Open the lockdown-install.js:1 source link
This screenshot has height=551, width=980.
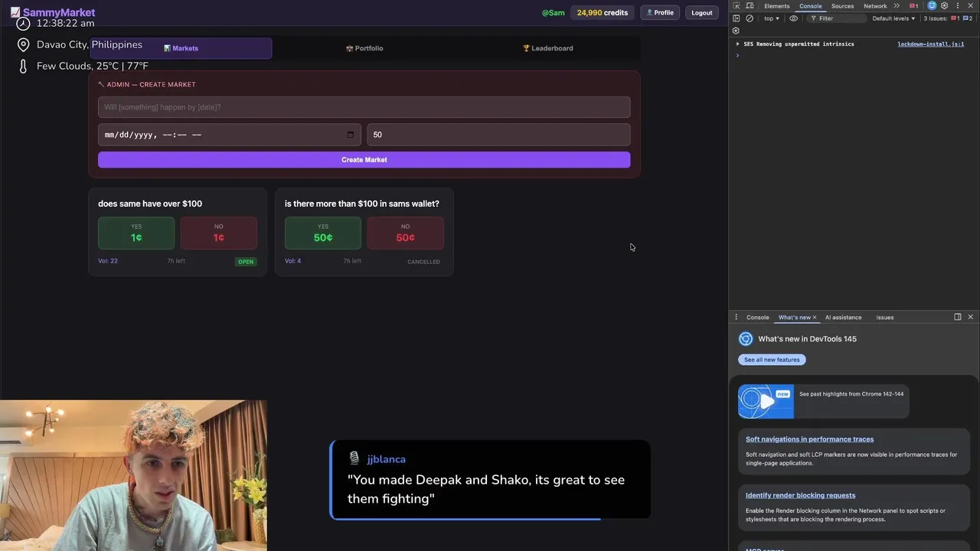coord(930,44)
